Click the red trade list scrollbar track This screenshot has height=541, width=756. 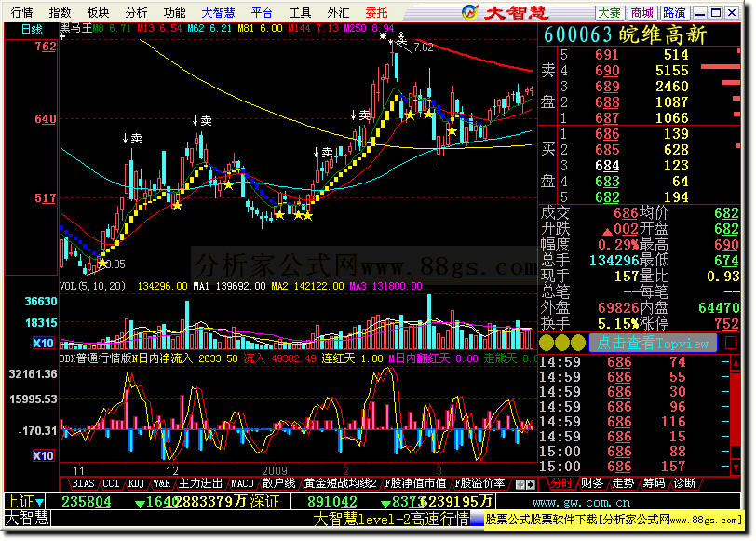(x=736, y=408)
